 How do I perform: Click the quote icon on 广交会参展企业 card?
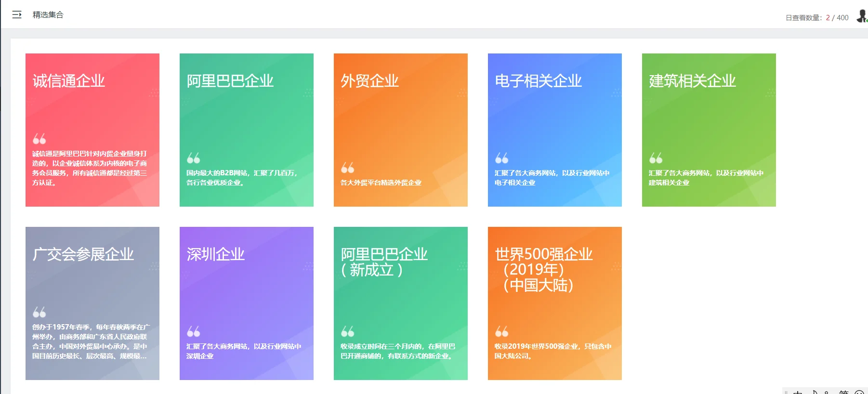coord(39,312)
